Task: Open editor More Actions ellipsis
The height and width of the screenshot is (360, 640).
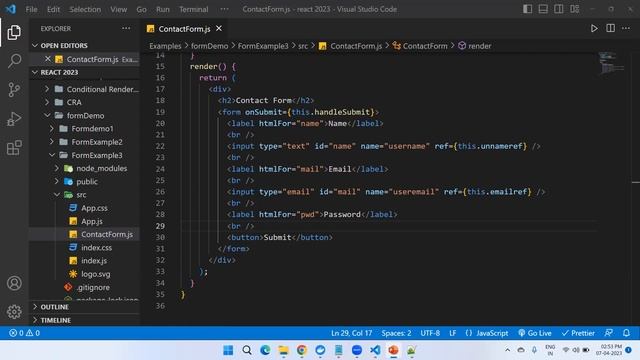Action: coord(626,28)
